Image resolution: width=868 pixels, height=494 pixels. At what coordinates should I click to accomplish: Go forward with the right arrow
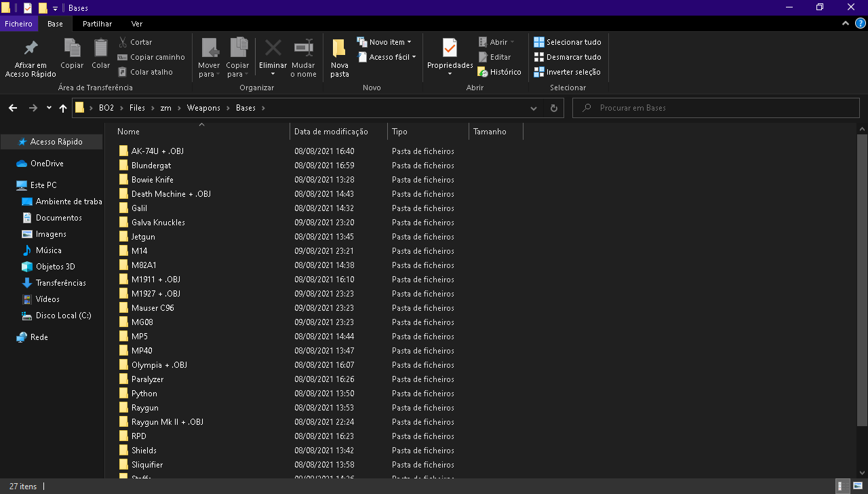[33, 108]
